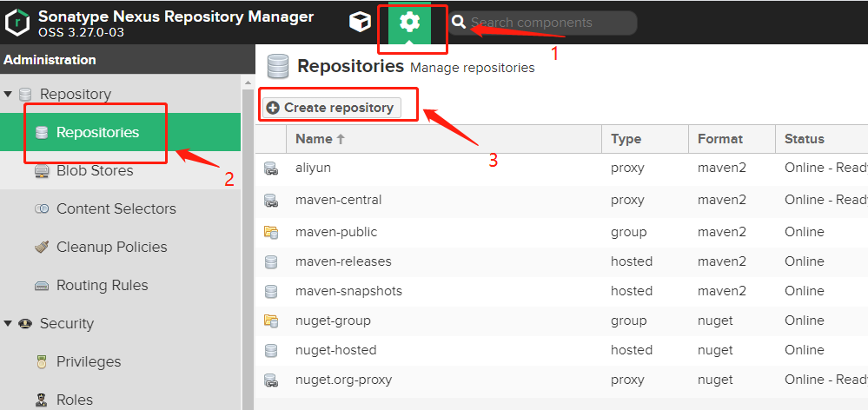
Task: Open the Browse cube icon in header
Action: point(360,22)
